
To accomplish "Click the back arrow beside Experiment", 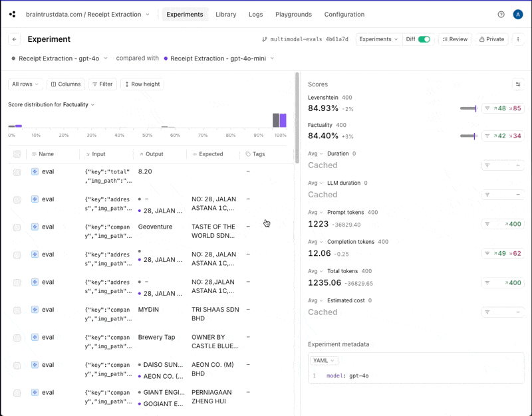I will 15,39.
